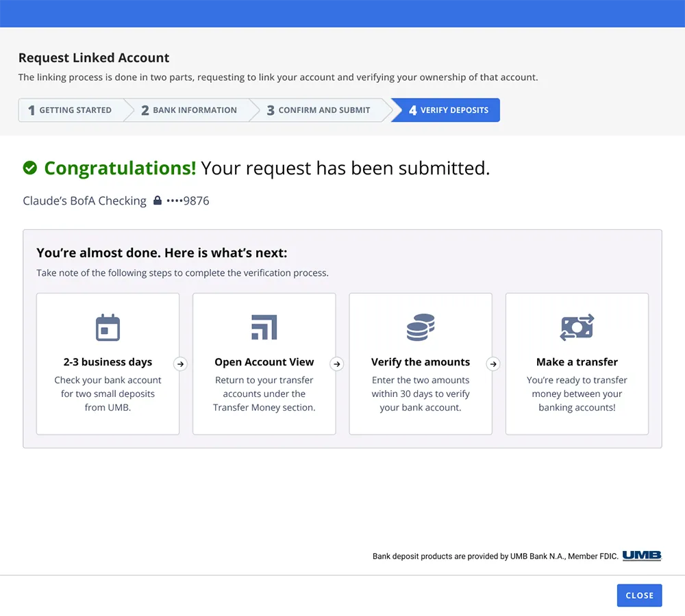The height and width of the screenshot is (616, 685).
Task: Click the 'You're ready to transfer' description
Action: pos(577,394)
